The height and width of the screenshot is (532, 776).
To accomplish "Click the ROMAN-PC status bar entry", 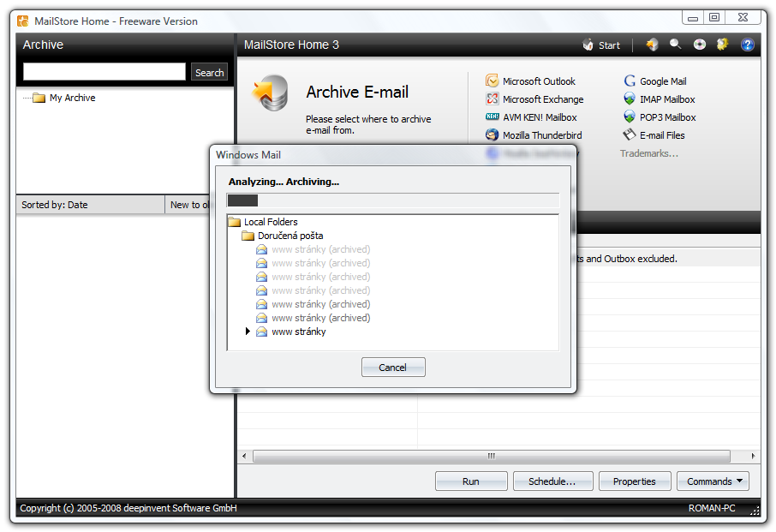I will click(712, 508).
